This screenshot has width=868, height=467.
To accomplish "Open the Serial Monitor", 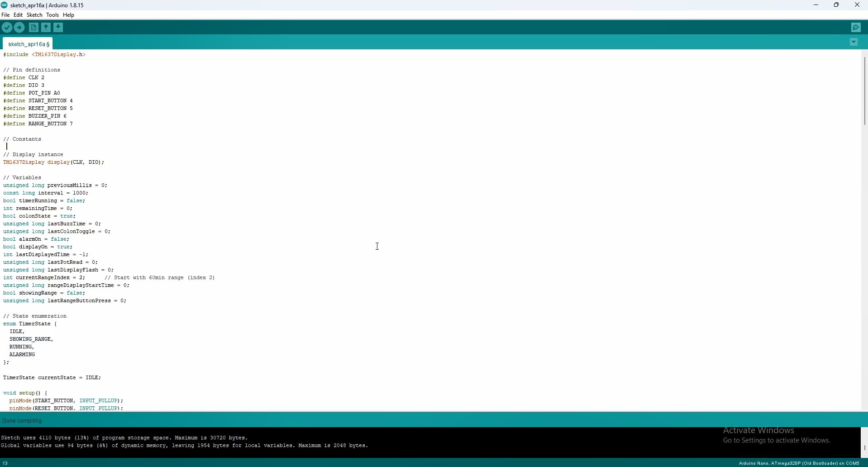I will (x=856, y=28).
